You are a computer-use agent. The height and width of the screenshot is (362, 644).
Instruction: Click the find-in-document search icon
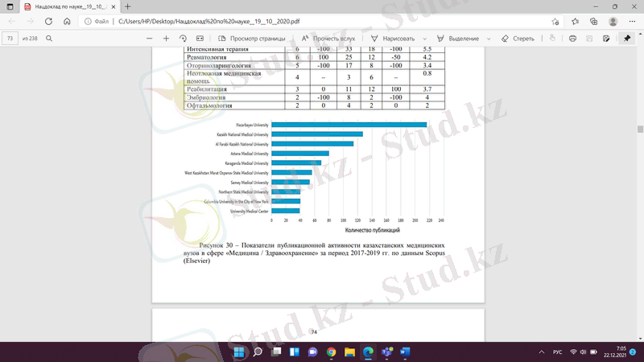[50, 38]
